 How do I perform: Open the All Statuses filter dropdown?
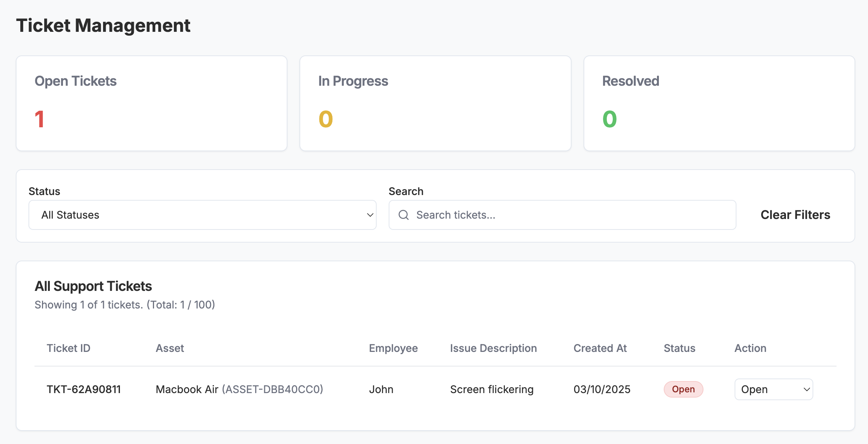[202, 215]
